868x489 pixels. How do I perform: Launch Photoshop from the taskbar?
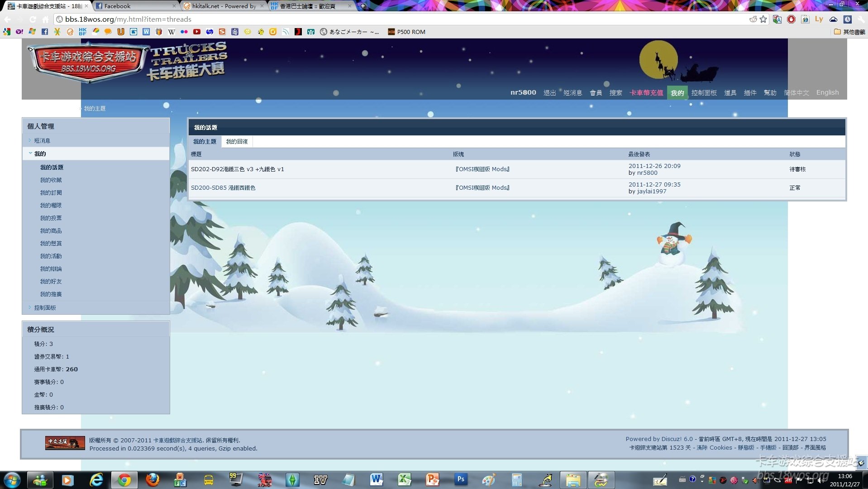pyautogui.click(x=461, y=479)
